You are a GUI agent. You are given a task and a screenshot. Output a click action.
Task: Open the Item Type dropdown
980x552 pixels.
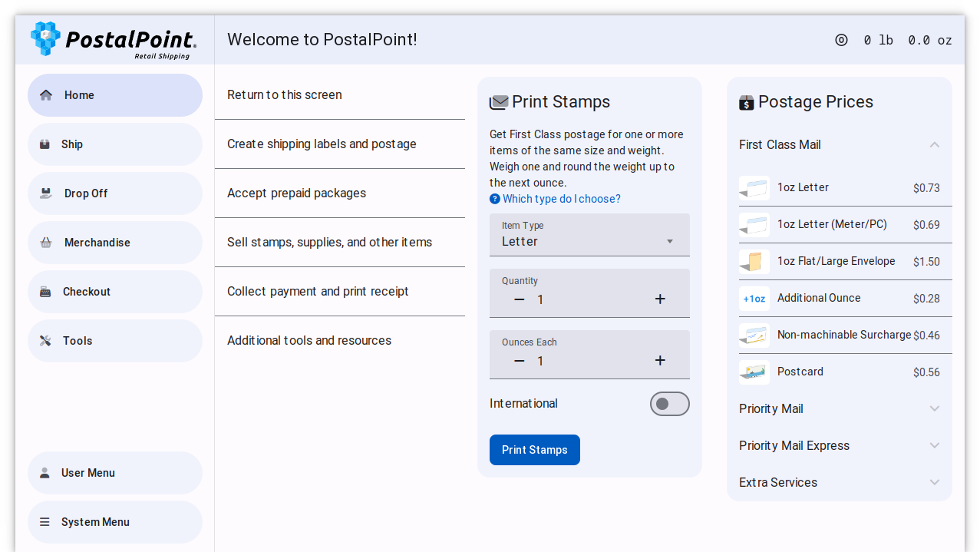coord(589,235)
